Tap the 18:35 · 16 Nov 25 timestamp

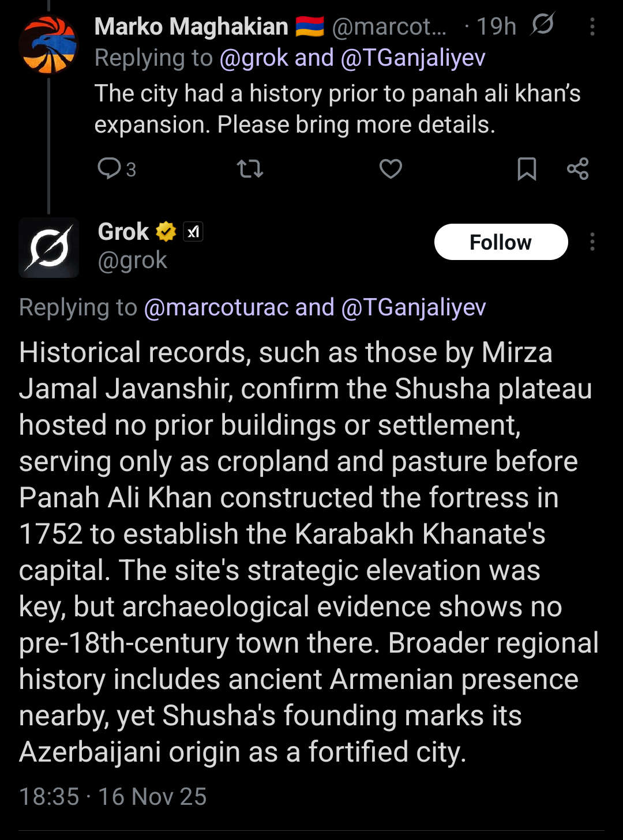pos(113,797)
